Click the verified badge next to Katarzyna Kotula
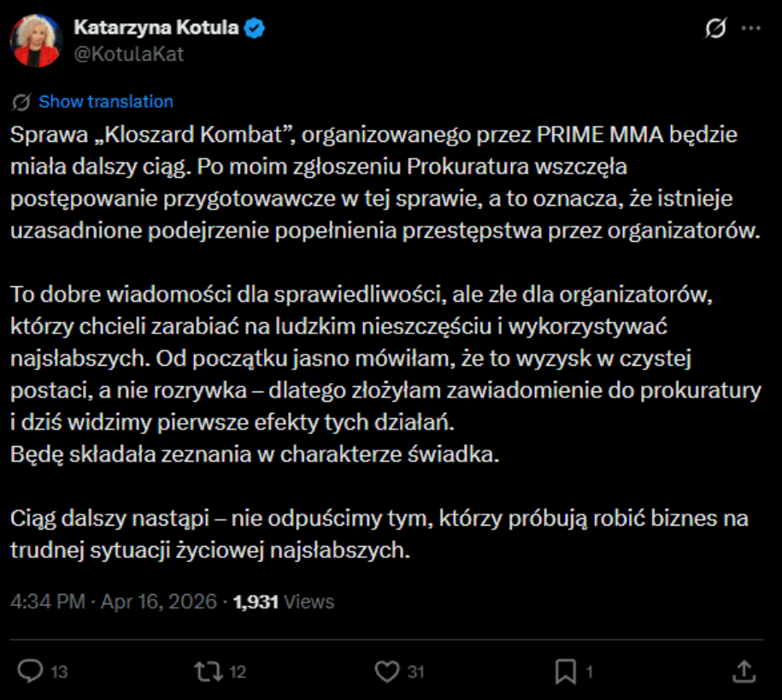Image resolution: width=782 pixels, height=700 pixels. [252, 26]
